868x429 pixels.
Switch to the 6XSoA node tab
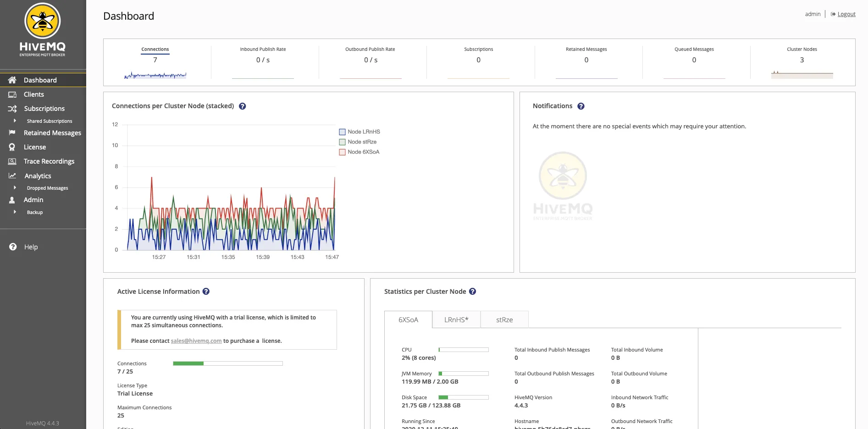[408, 319]
